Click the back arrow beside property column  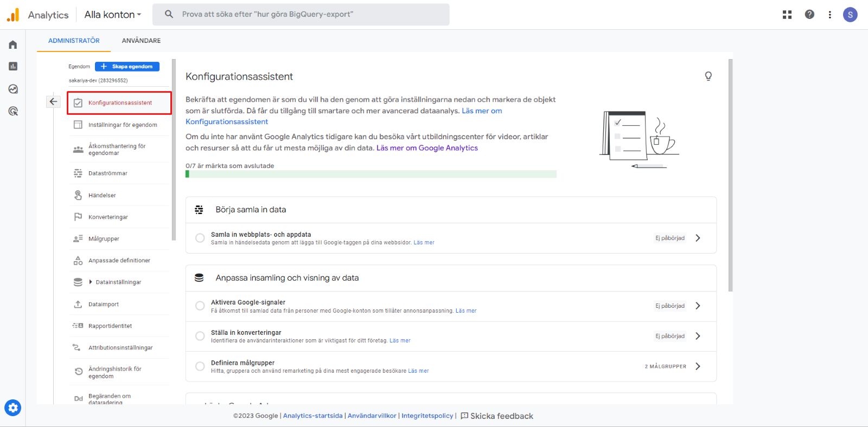click(x=53, y=101)
